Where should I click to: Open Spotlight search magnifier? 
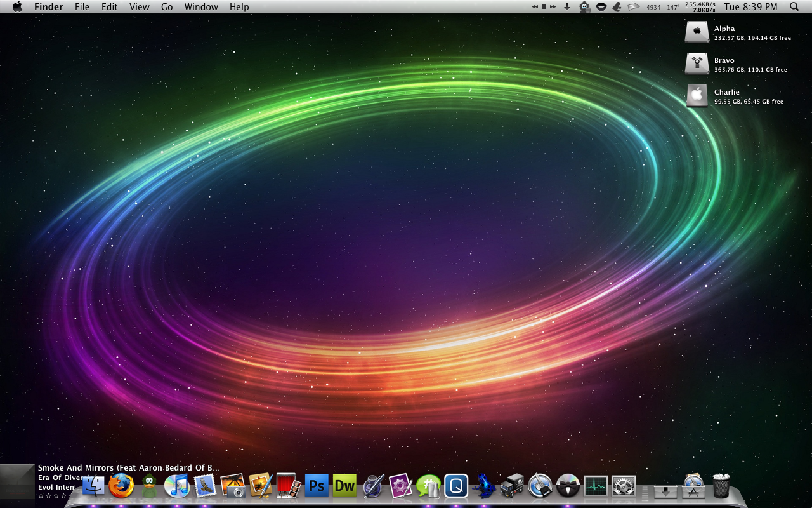point(794,7)
